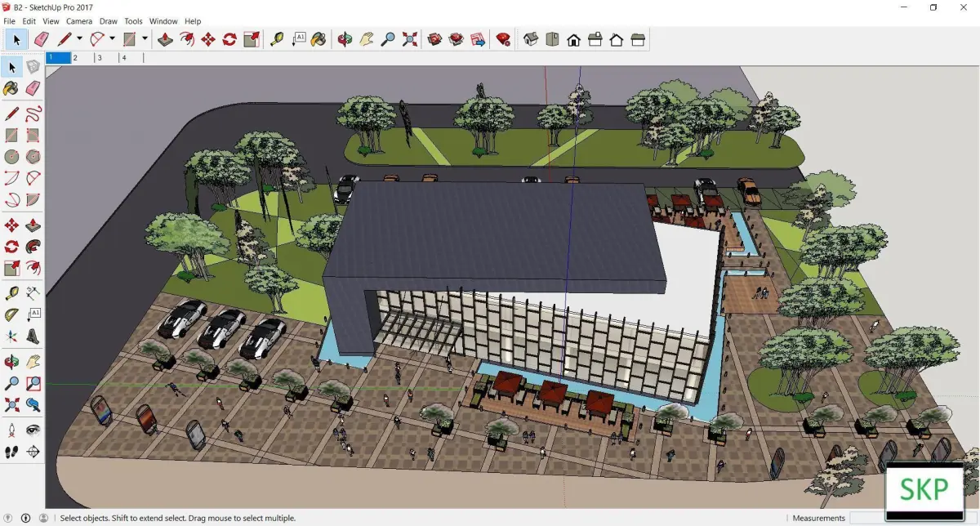Switch to scene tab 3
The width and height of the screenshot is (980, 526).
[106, 58]
